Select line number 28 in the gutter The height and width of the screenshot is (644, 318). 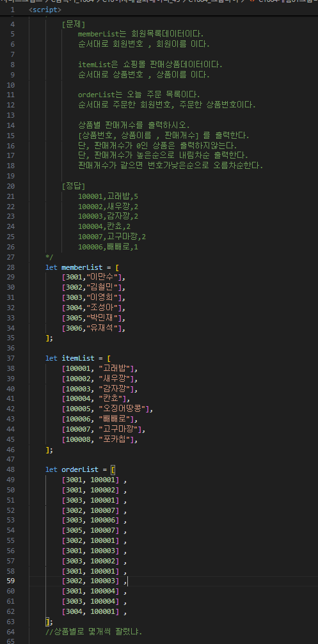tap(11, 267)
